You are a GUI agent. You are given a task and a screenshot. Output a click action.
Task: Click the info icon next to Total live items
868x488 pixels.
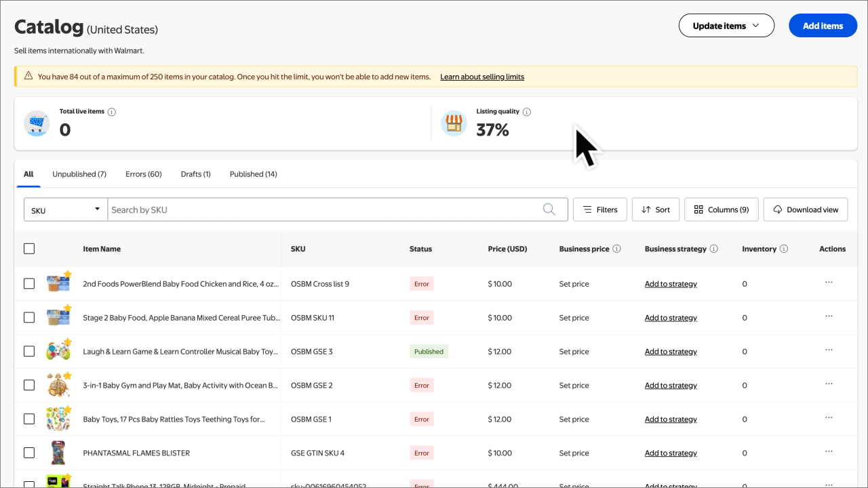[112, 111]
